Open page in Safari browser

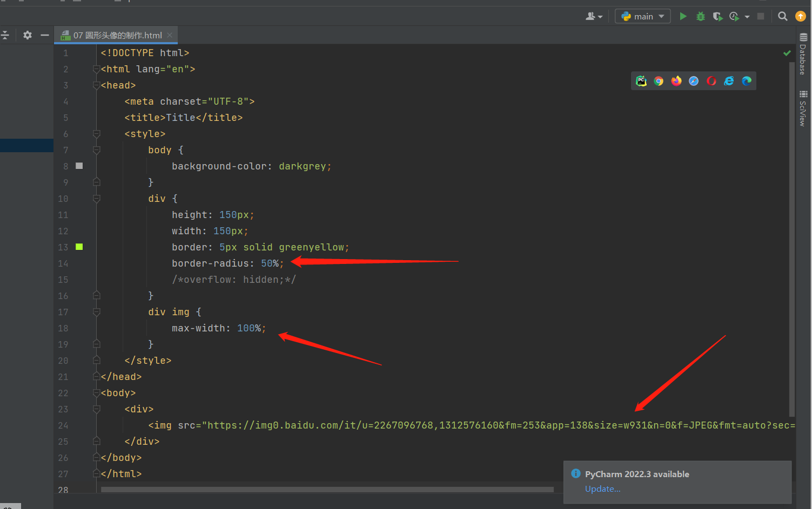(x=694, y=81)
